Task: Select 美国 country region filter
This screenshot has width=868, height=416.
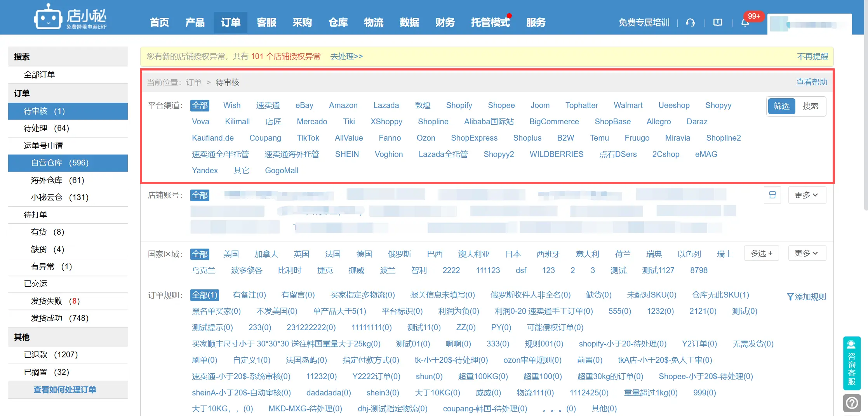Action: click(231, 254)
